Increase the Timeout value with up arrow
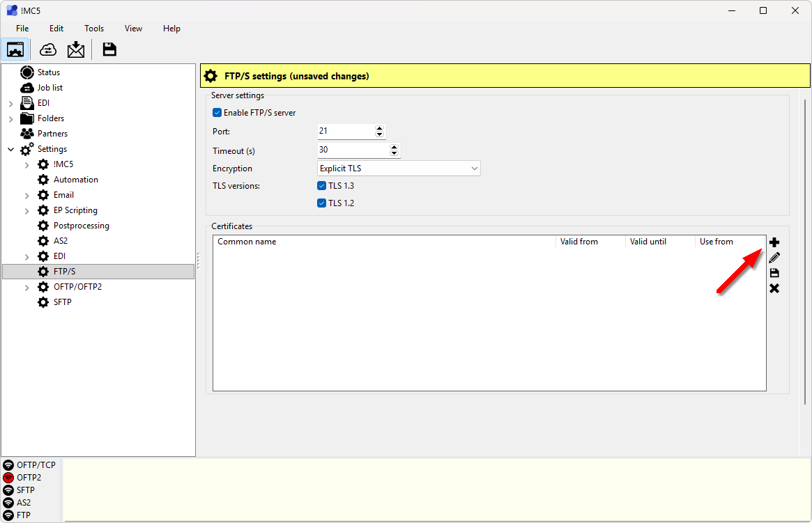Viewport: 812px width, 523px height. pos(394,147)
